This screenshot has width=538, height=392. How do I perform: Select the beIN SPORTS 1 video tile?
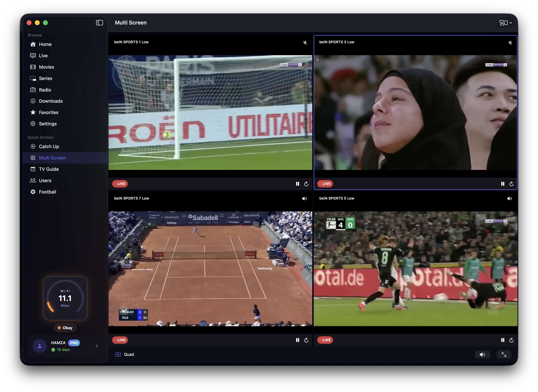point(210,112)
